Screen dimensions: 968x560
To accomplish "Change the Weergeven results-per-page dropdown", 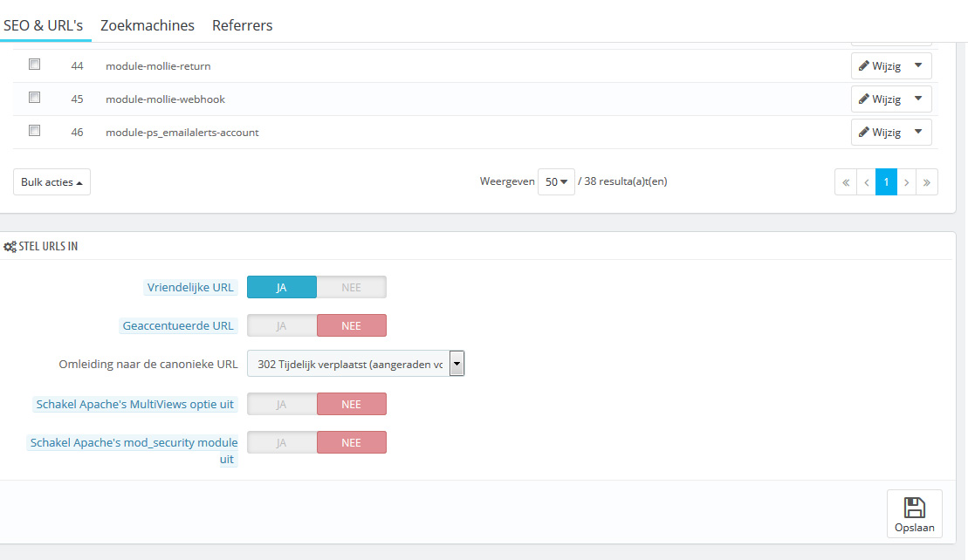I will pyautogui.click(x=556, y=182).
